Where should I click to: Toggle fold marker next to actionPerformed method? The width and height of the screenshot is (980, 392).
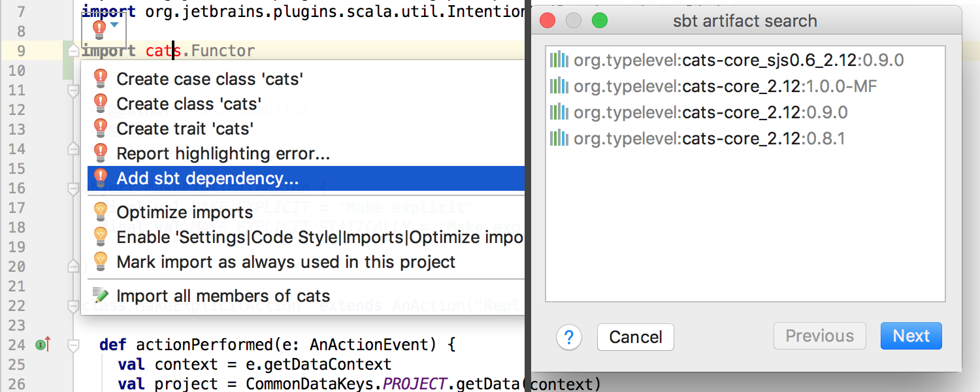pyautogui.click(x=73, y=344)
